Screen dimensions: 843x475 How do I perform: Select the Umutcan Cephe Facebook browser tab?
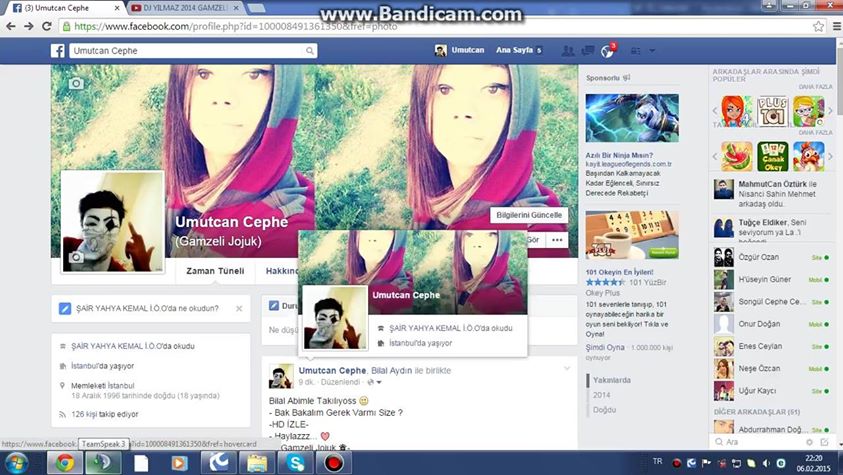[62, 8]
